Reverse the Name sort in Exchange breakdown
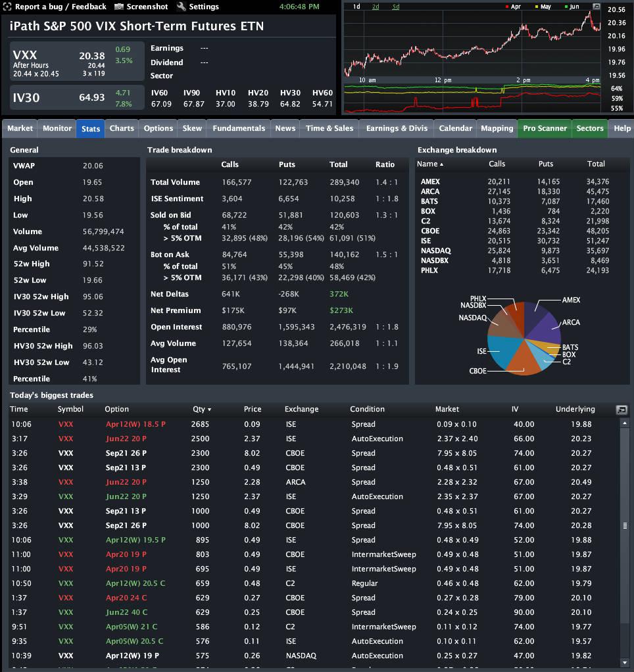Screen dimensions: 634x672 pyautogui.click(x=428, y=164)
